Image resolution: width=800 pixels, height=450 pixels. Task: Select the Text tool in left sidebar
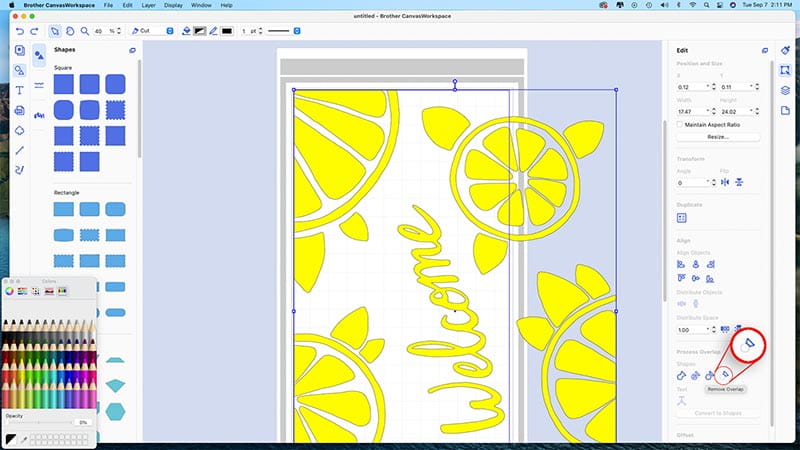click(20, 90)
